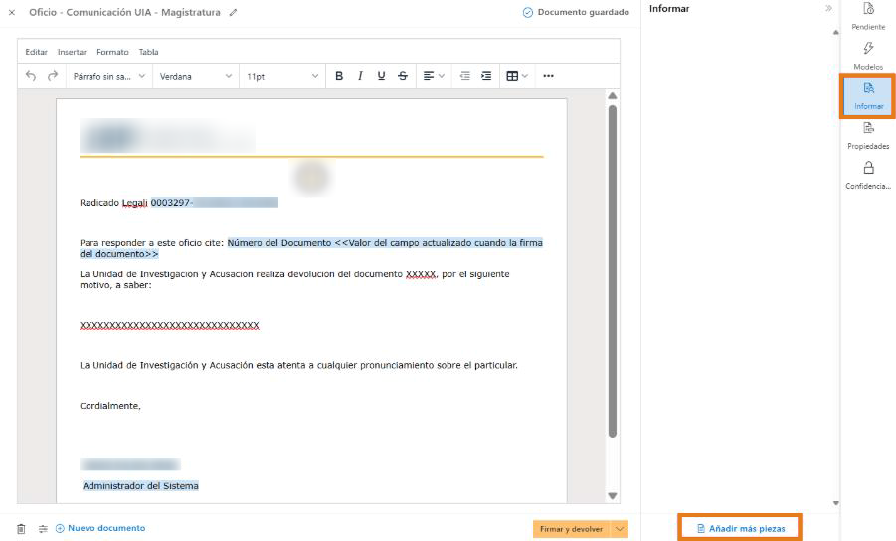Click the XXXXXXXX placeholder motive line
The width and height of the screenshot is (896, 541).
(x=170, y=325)
